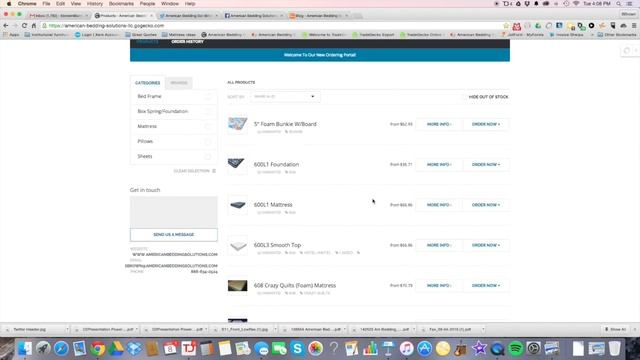Select the Mattress category radio
Image resolution: width=640 pixels, height=360 pixels.
pos(208,127)
